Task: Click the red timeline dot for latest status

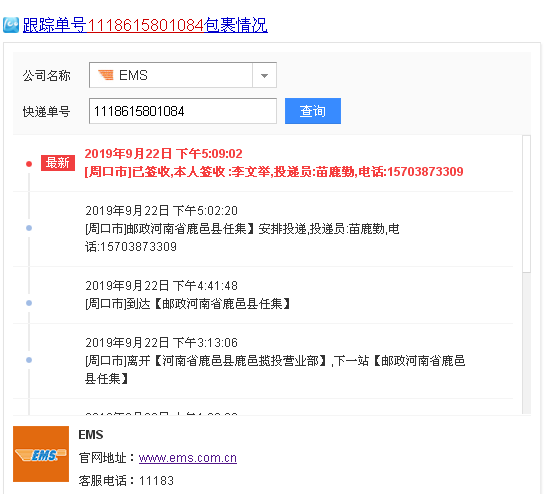Action: pos(29,164)
